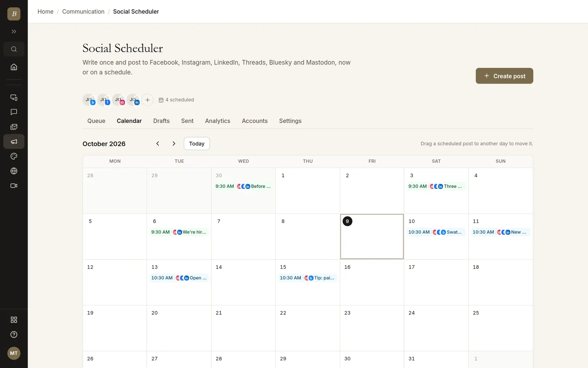This screenshot has width=588, height=368.
Task: Switch to the Sent tab
Action: pyautogui.click(x=187, y=121)
